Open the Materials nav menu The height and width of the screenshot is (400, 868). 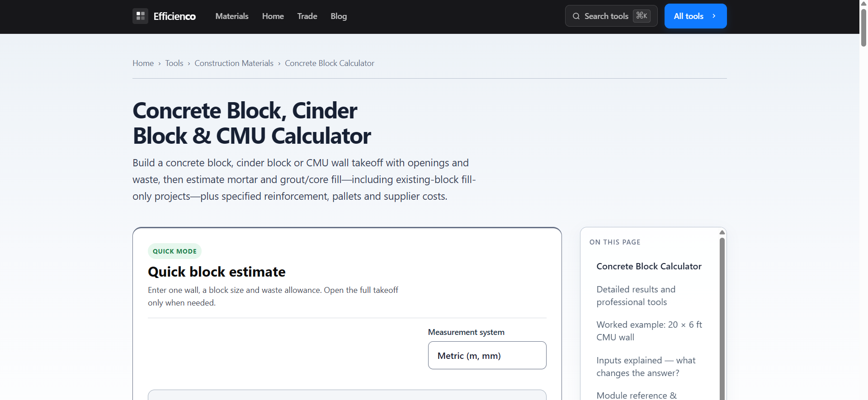point(232,16)
